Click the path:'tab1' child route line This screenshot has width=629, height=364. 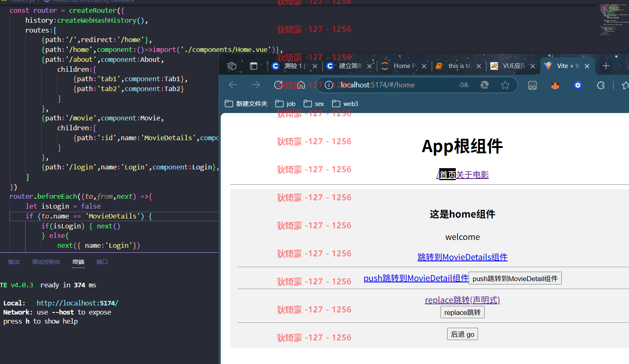pyautogui.click(x=130, y=79)
